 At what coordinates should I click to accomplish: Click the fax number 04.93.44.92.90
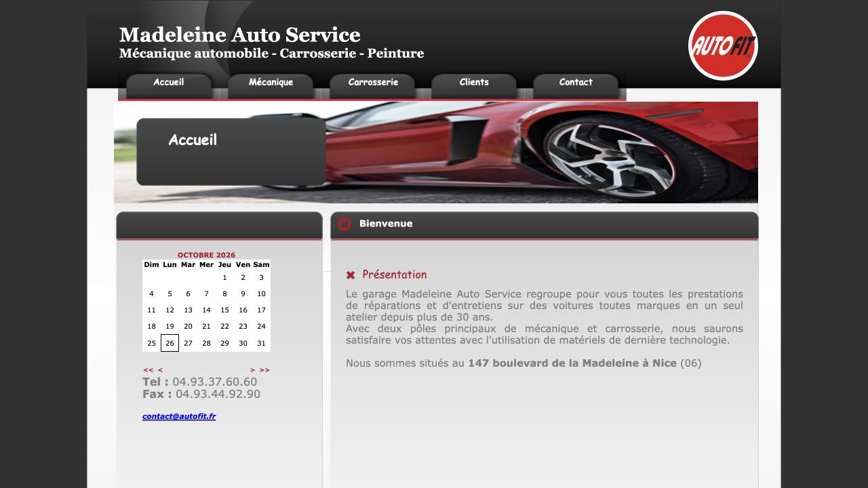(x=218, y=394)
